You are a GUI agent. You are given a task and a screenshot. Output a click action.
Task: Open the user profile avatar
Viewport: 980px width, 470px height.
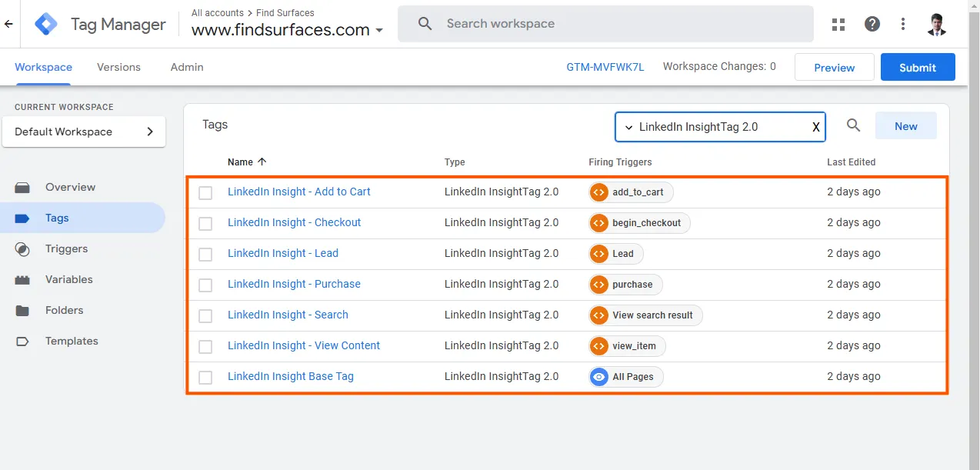937,24
